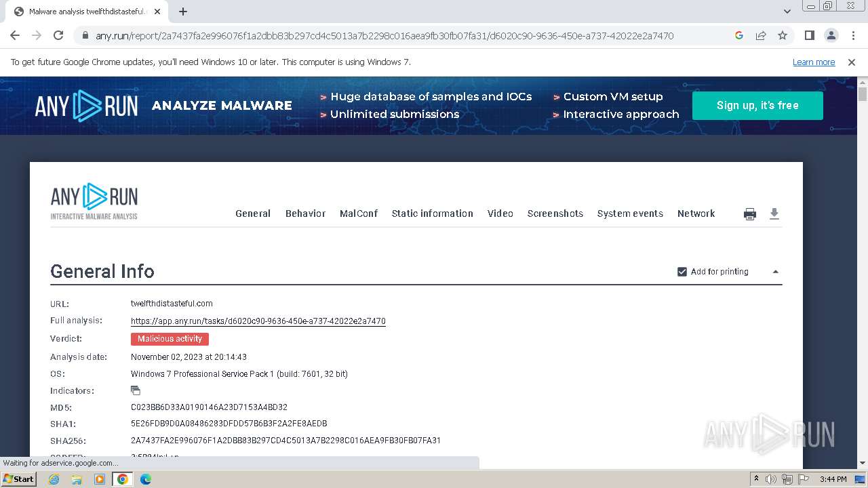
Task: Dismiss the Chrome update notification bar
Action: (x=852, y=62)
